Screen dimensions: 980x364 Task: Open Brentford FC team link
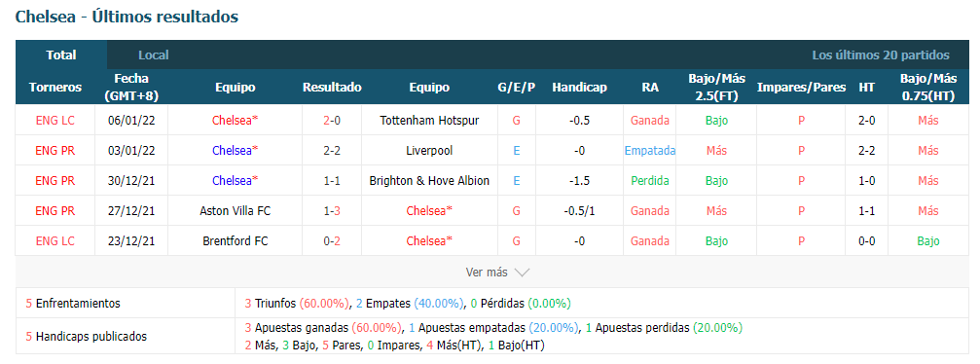(x=235, y=240)
